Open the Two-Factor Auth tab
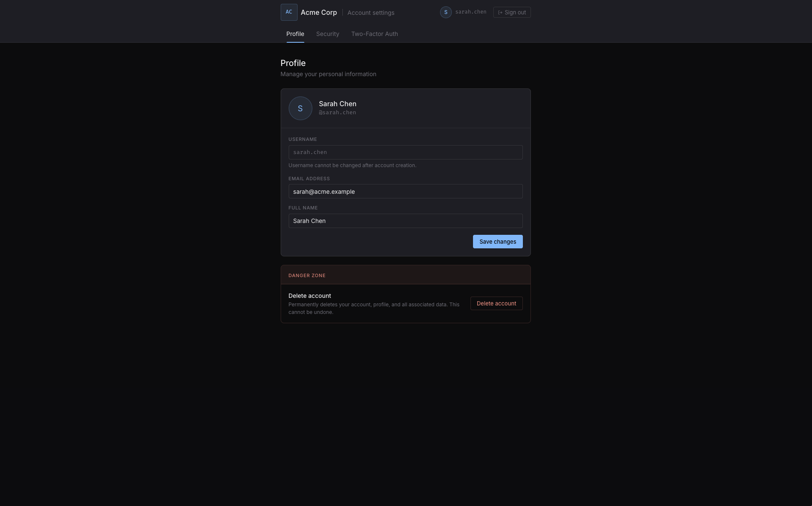The image size is (812, 506). click(x=374, y=34)
